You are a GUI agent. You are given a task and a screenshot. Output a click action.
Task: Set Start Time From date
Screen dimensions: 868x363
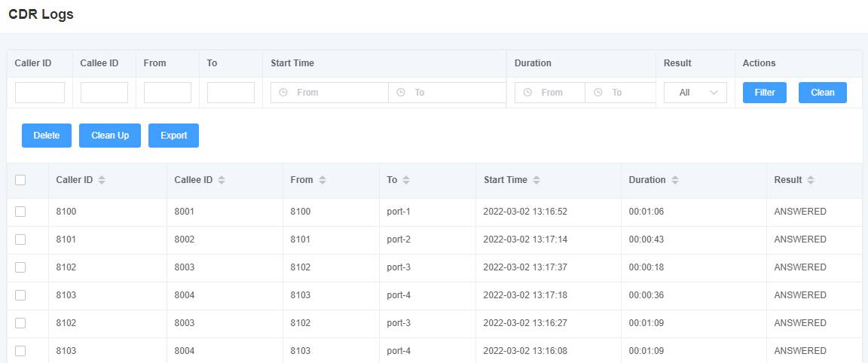click(x=329, y=93)
